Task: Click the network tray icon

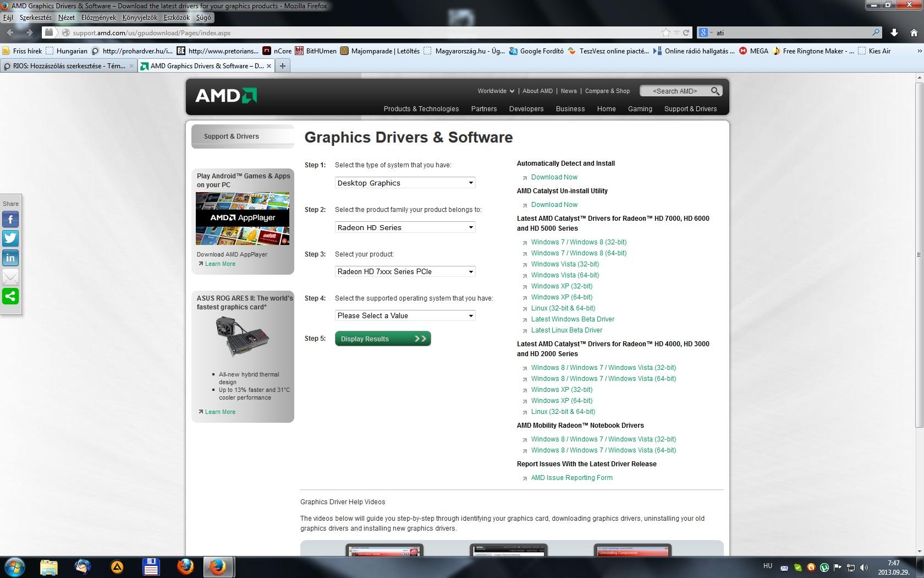Action: 851,568
